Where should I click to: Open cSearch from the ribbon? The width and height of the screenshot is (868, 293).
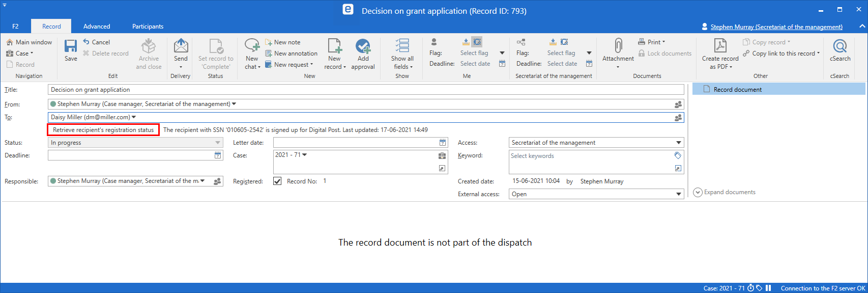840,47
